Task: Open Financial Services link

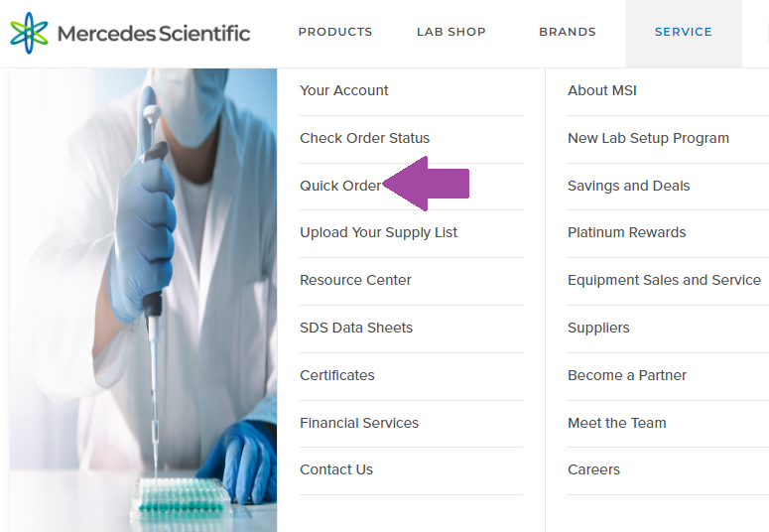Action: coord(359,423)
